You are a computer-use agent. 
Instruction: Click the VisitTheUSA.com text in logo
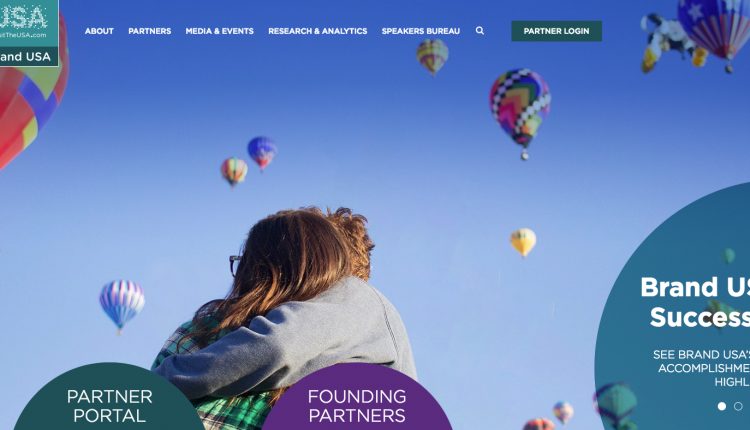pos(23,35)
